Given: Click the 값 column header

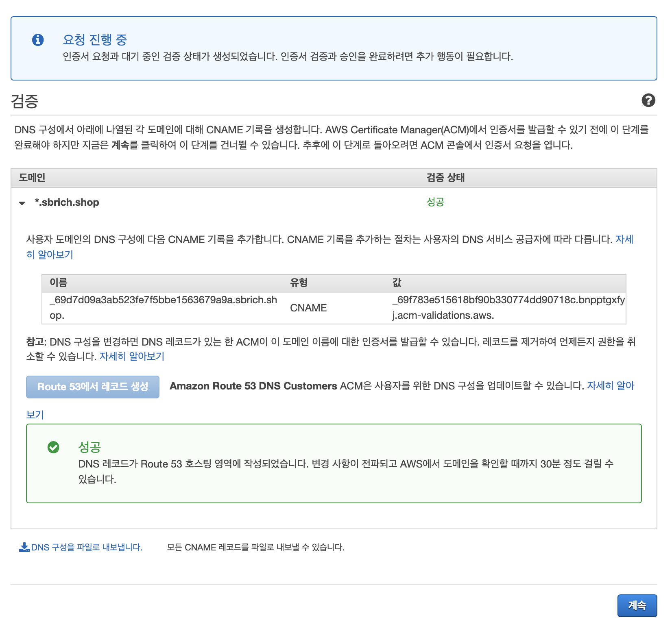Looking at the screenshot, I should point(397,283).
